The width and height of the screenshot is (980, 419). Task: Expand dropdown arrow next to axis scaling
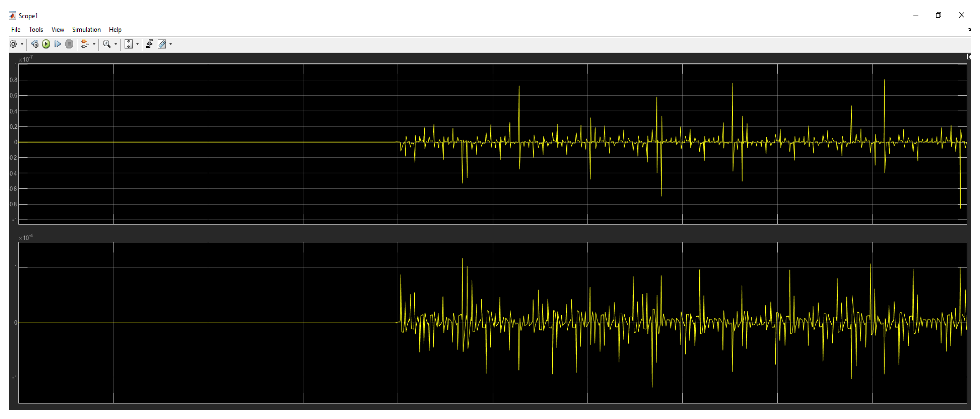coord(137,45)
